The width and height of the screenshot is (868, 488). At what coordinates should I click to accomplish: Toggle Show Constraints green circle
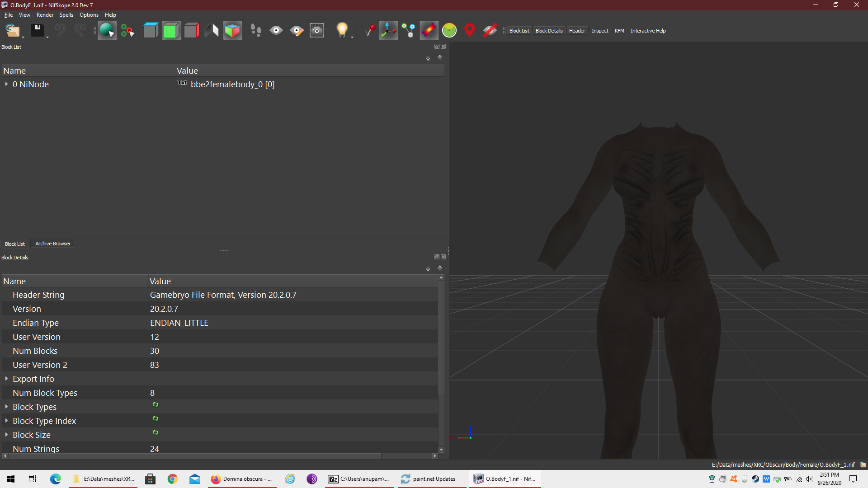(449, 31)
